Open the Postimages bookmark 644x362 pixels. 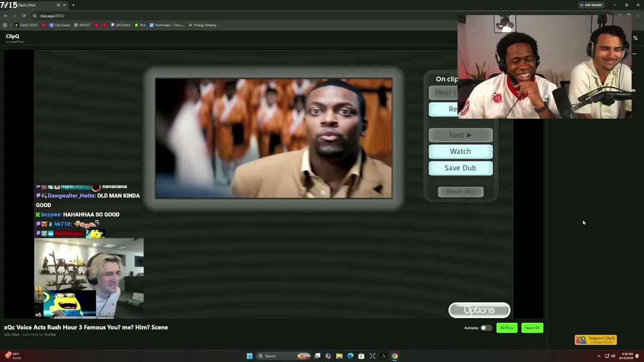(x=167, y=25)
